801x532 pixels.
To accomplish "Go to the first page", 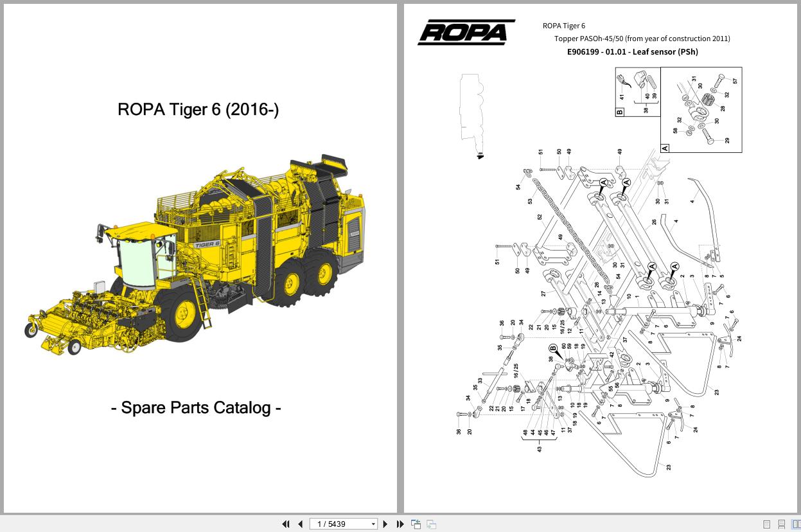I will [286, 524].
